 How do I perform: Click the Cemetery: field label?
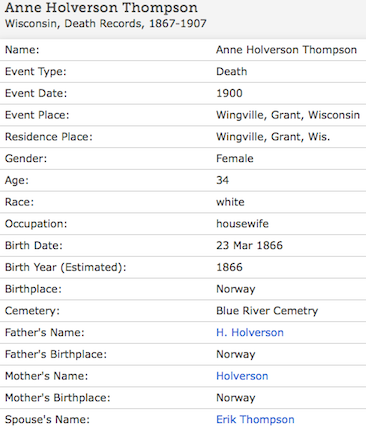point(32,311)
